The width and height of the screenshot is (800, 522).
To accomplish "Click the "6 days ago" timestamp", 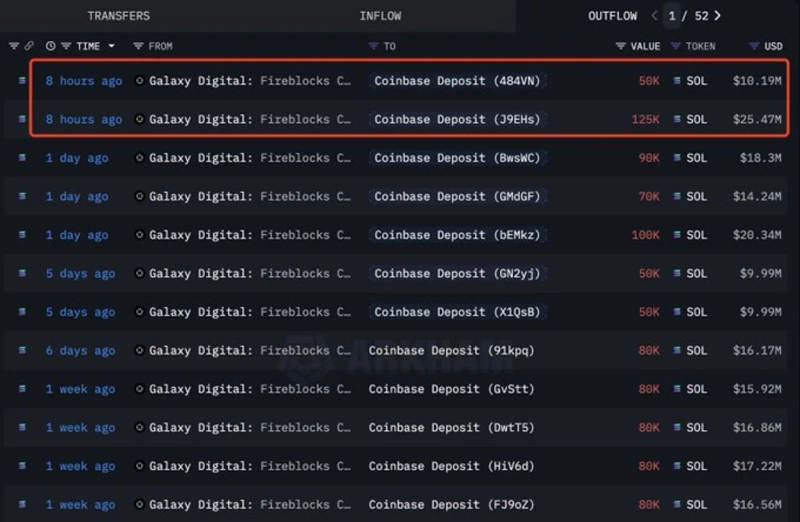I will click(x=80, y=351).
